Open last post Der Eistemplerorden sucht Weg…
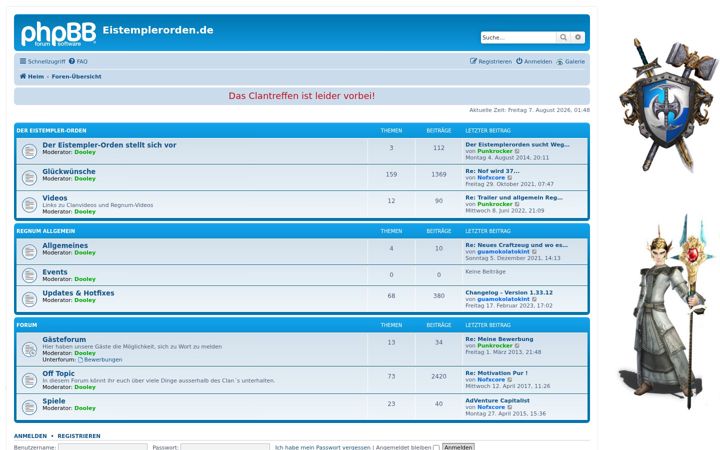 click(517, 144)
